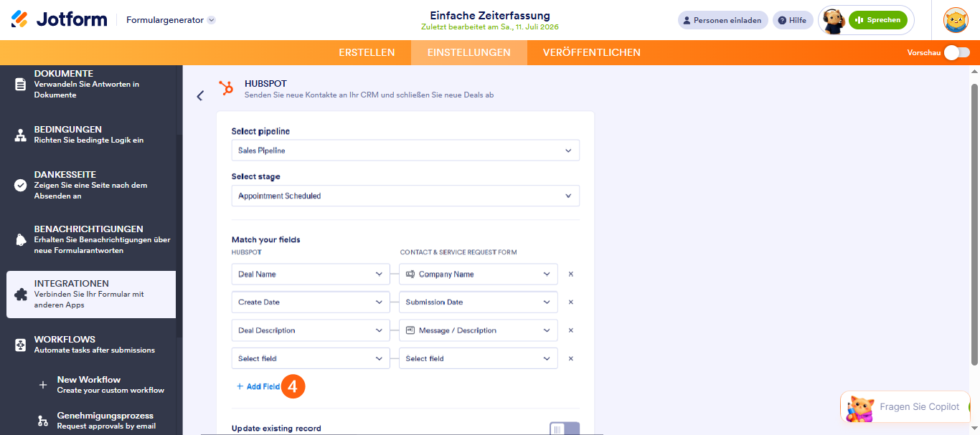Open the Workflows settings section
Image resolution: width=980 pixels, height=435 pixels.
point(91,345)
